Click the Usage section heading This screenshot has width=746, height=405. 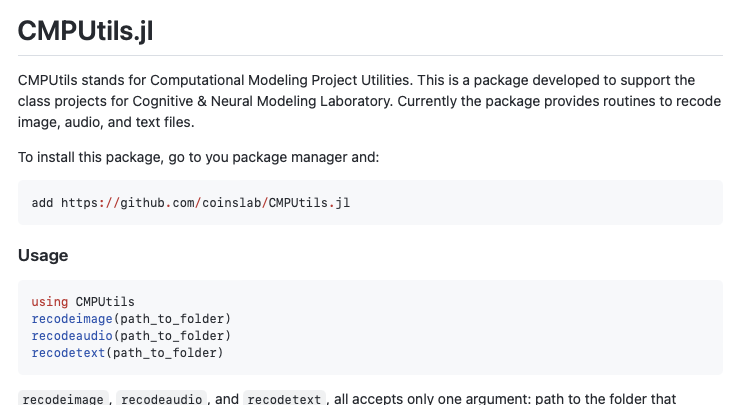43,255
